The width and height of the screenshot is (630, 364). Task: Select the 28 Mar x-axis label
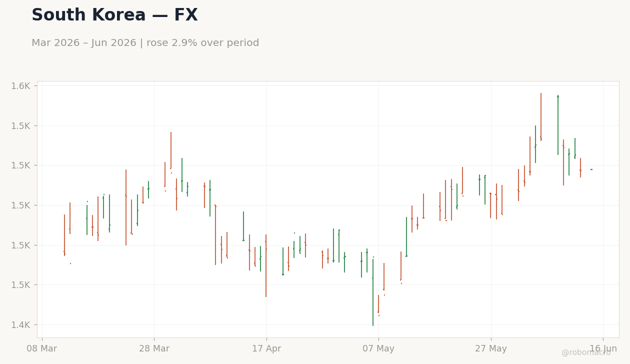154,349
